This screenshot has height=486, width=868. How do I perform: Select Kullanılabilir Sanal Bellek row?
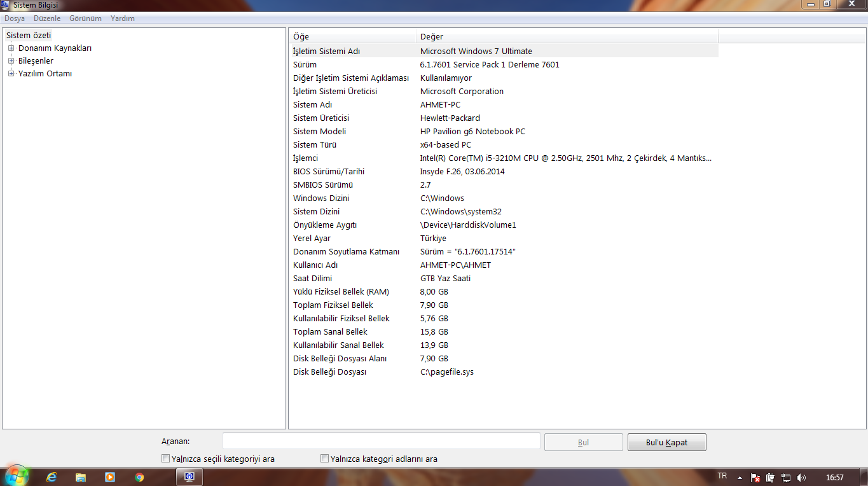[x=504, y=345]
